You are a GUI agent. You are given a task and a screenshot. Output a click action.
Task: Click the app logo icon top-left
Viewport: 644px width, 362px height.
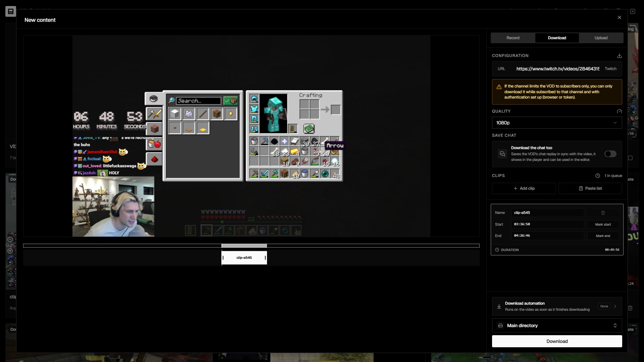pos(10,11)
